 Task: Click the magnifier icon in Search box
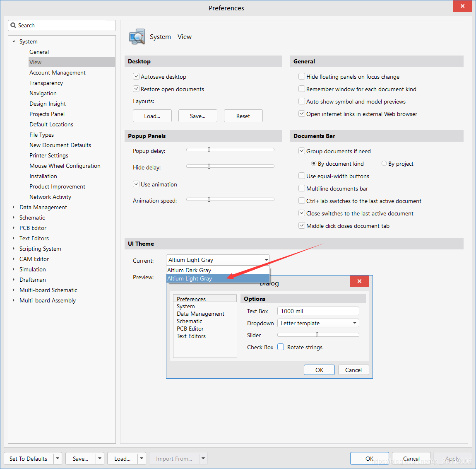coord(13,25)
